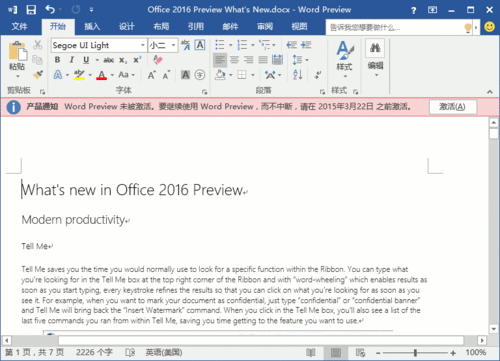This screenshot has height=361, width=500.
Task: Expand the Multilevel List dropdown arrow
Action: [x=274, y=45]
